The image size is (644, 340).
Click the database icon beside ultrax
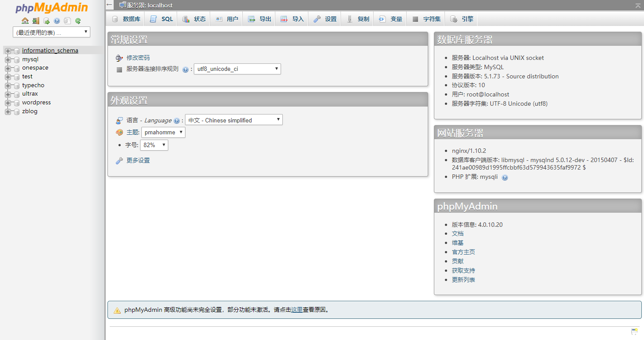tap(16, 94)
